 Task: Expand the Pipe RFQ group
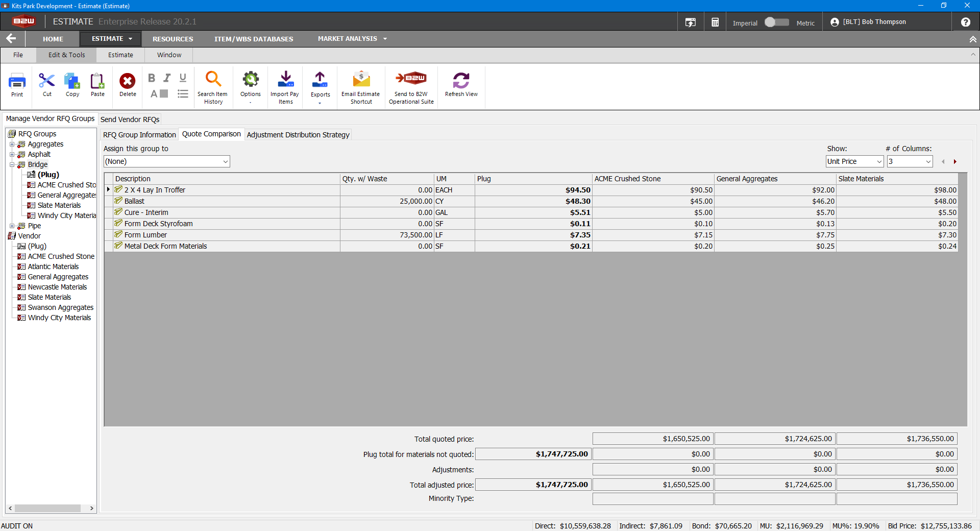(x=12, y=226)
